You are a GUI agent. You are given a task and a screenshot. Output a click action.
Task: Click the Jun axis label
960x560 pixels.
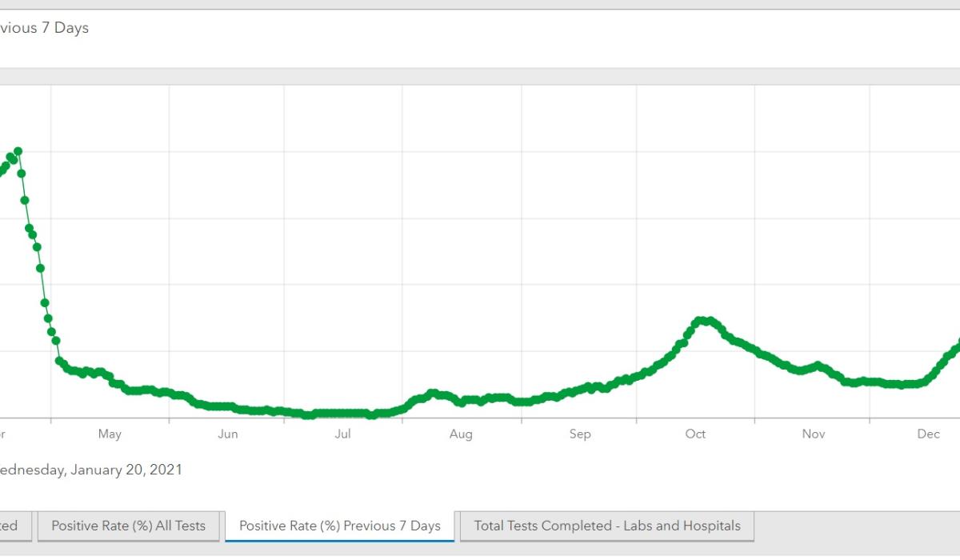tap(228, 434)
